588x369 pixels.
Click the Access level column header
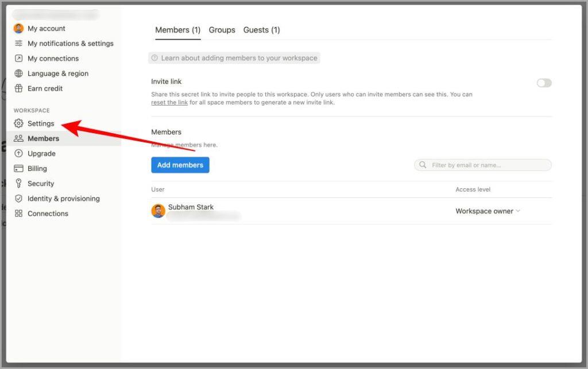click(473, 189)
